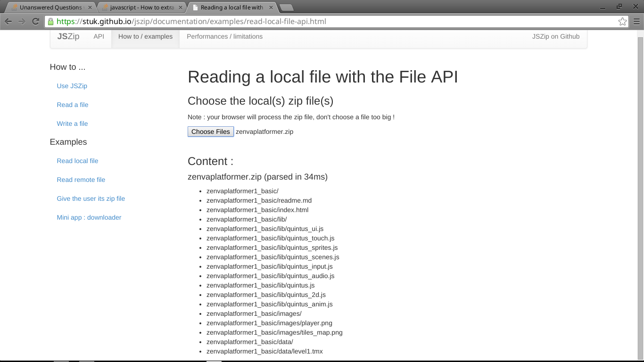Go to Performances / limitations page
Viewport: 644px width, 362px height.
coord(224,36)
